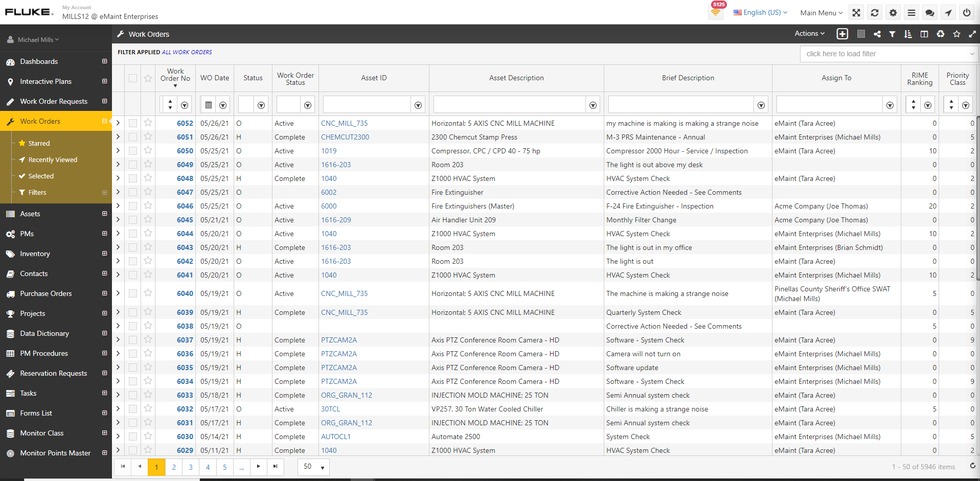Click the refresh icon in the top bar
The image size is (980, 481).
[x=874, y=12]
